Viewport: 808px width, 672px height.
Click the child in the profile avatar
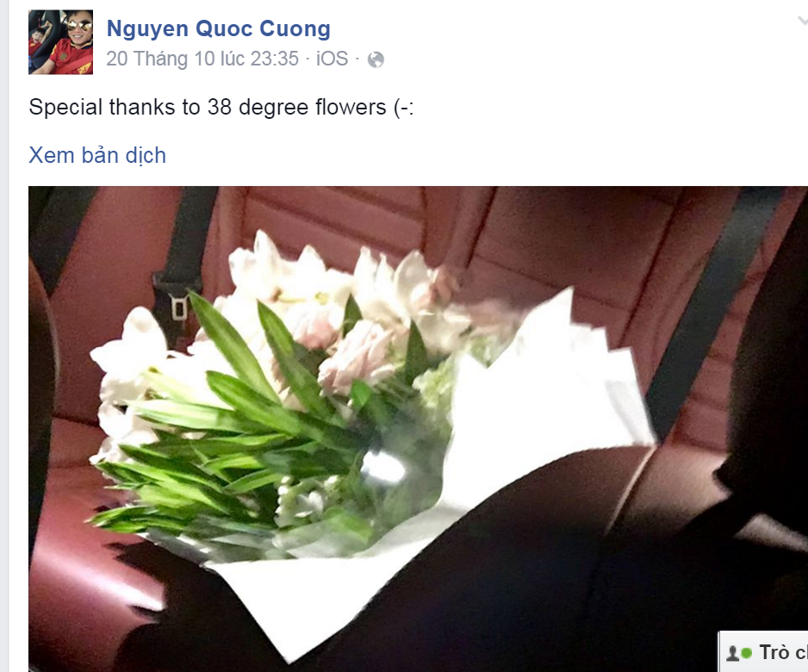[x=37, y=42]
